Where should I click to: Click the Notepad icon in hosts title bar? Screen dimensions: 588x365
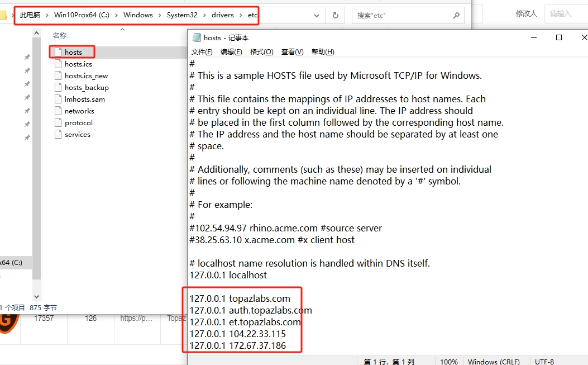click(x=197, y=37)
